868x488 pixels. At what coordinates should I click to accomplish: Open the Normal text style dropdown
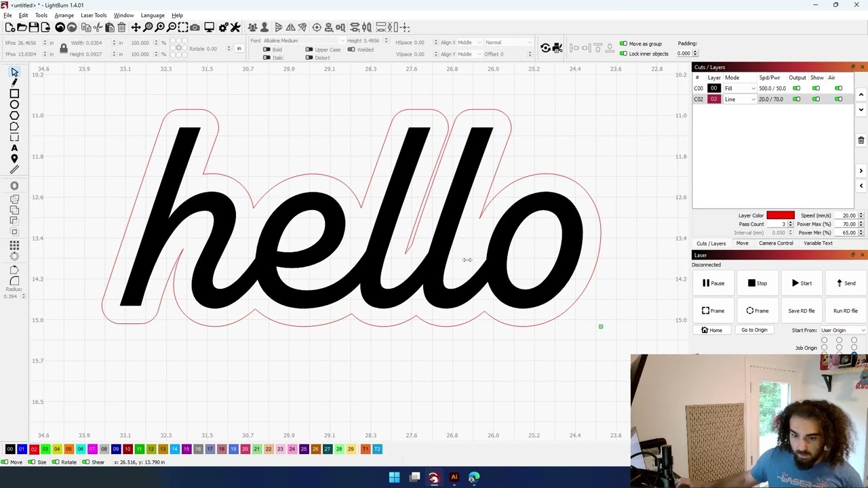point(509,43)
